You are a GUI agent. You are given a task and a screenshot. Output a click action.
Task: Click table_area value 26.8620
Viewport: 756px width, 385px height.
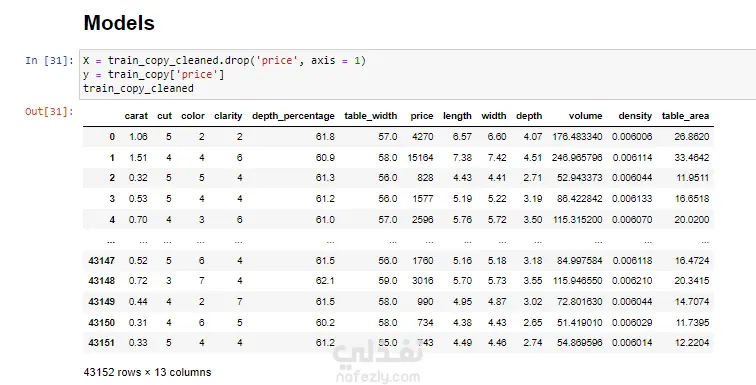(692, 137)
